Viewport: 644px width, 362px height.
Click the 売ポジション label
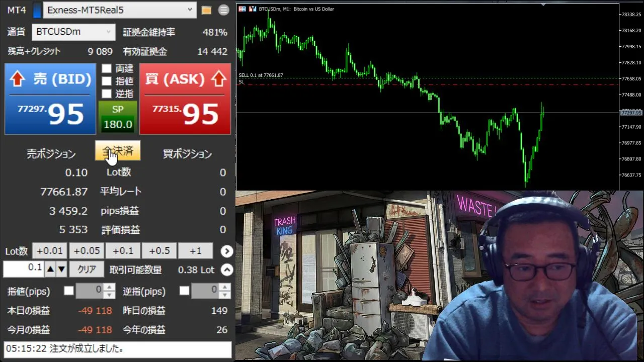[51, 154]
